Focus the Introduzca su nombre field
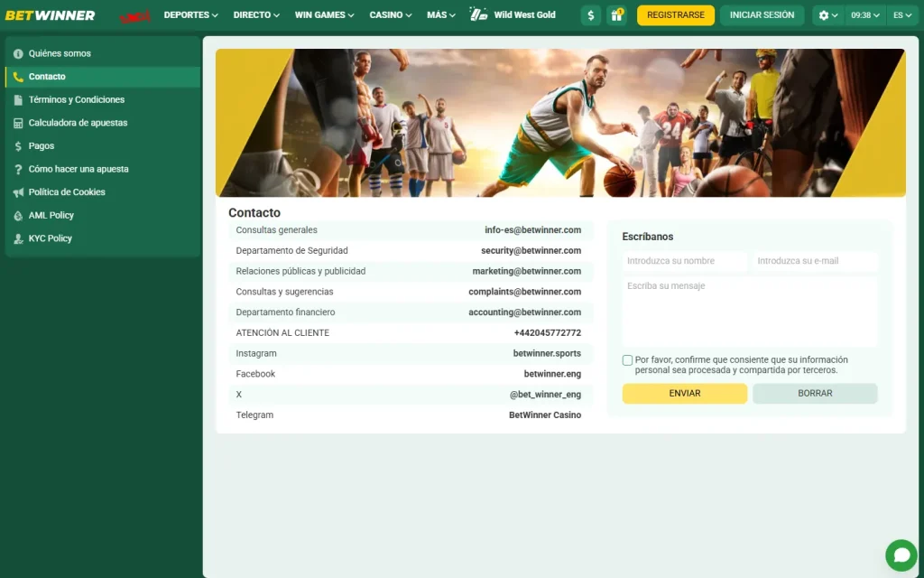The width and height of the screenshot is (924, 578). (x=685, y=261)
